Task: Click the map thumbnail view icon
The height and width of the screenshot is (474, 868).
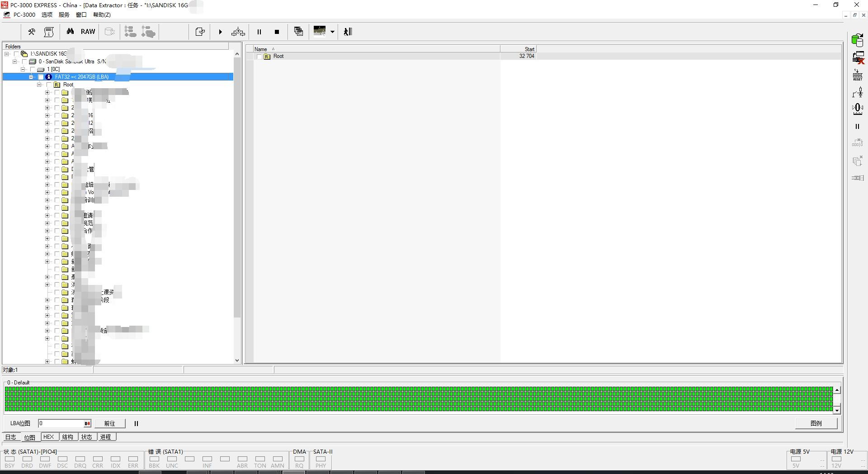Action: (320, 31)
